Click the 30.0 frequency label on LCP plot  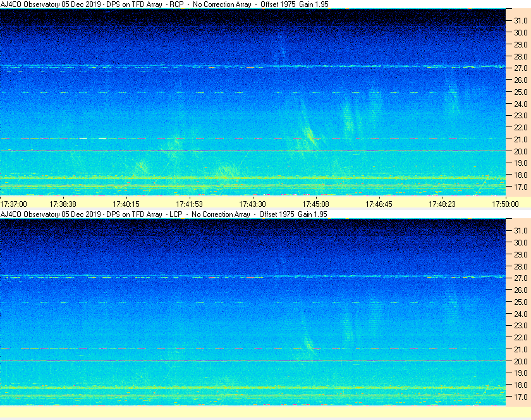(521, 243)
